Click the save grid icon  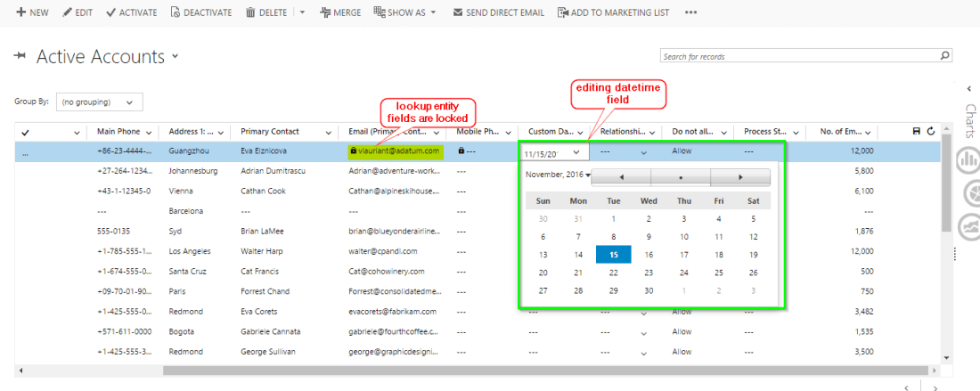917,132
